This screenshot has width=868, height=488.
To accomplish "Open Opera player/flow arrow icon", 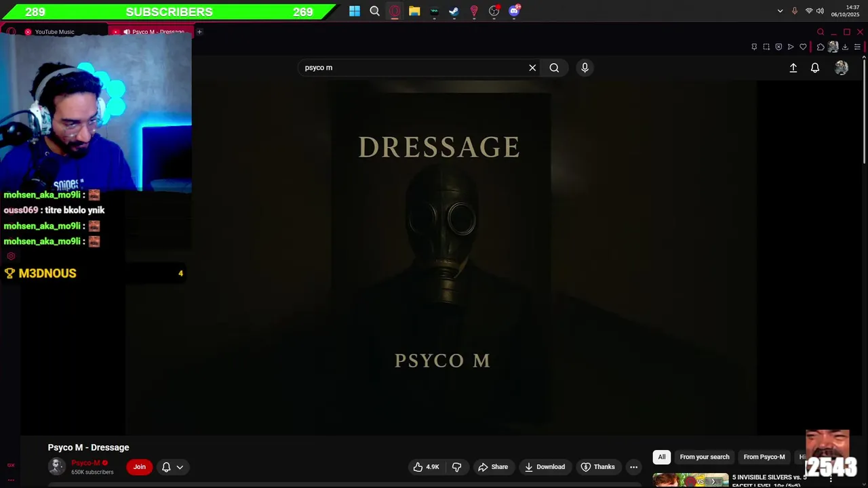I will point(791,47).
